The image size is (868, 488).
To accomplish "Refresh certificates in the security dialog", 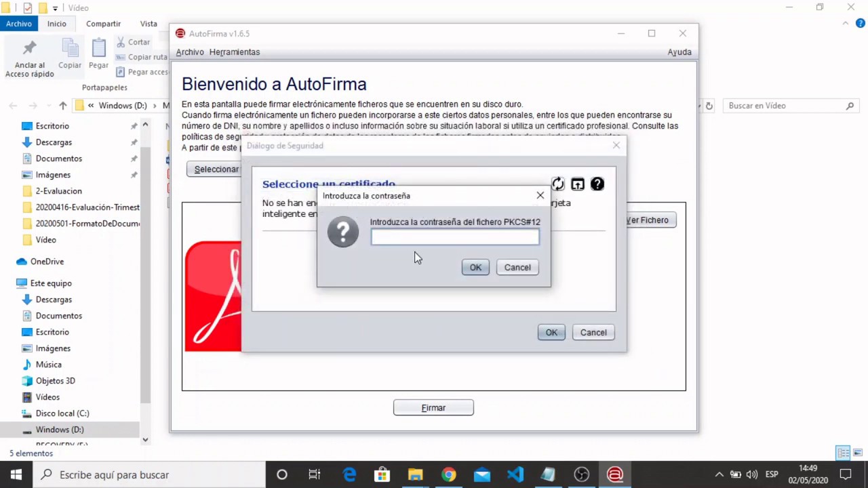I will [x=557, y=184].
